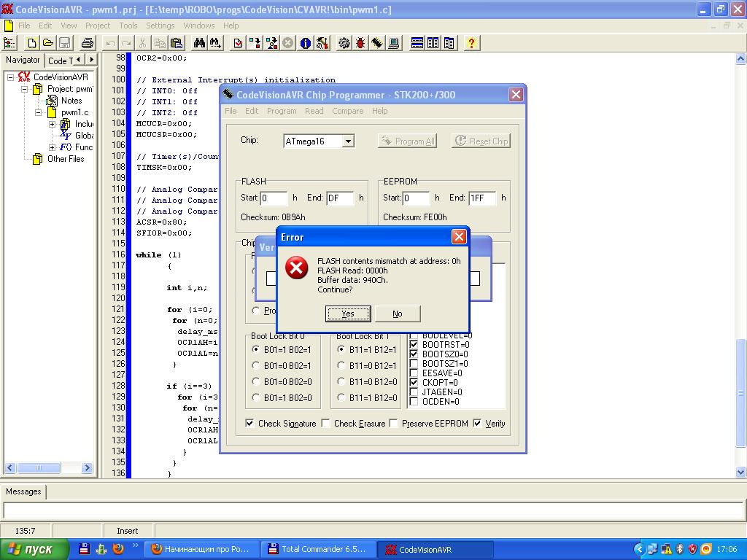Click the Print toolbar icon
The image size is (747, 560).
point(87,43)
